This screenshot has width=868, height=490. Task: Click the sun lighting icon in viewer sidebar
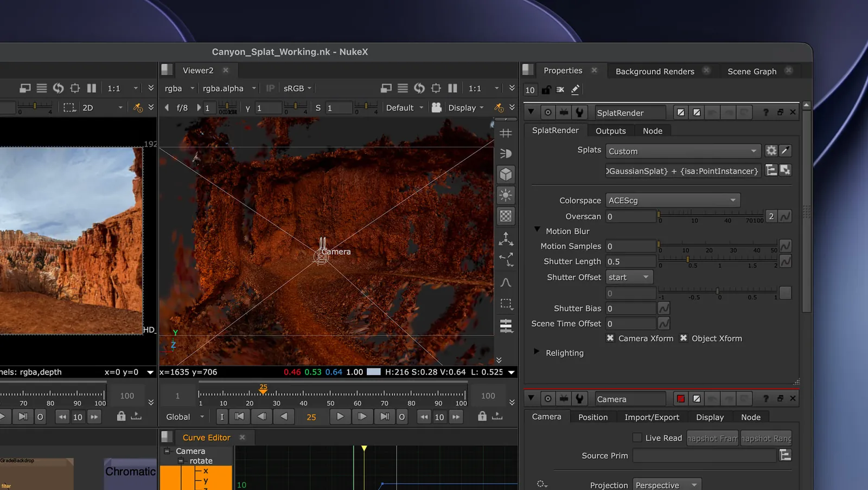[x=506, y=195]
